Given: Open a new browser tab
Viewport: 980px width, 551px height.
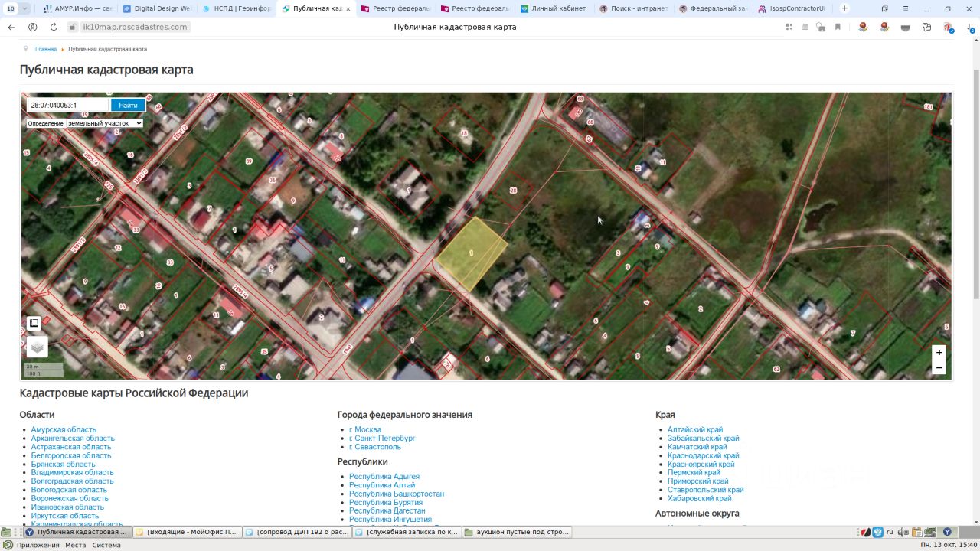Looking at the screenshot, I should tap(844, 8).
